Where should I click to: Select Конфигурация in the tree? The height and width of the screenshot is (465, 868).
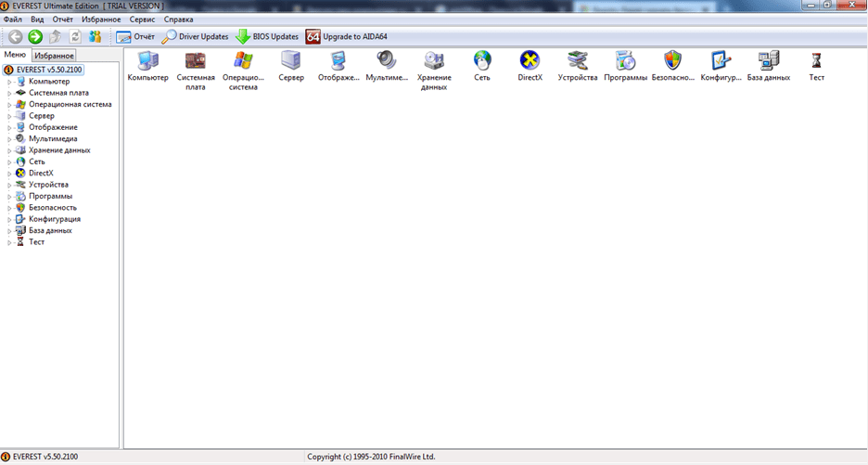click(x=55, y=219)
